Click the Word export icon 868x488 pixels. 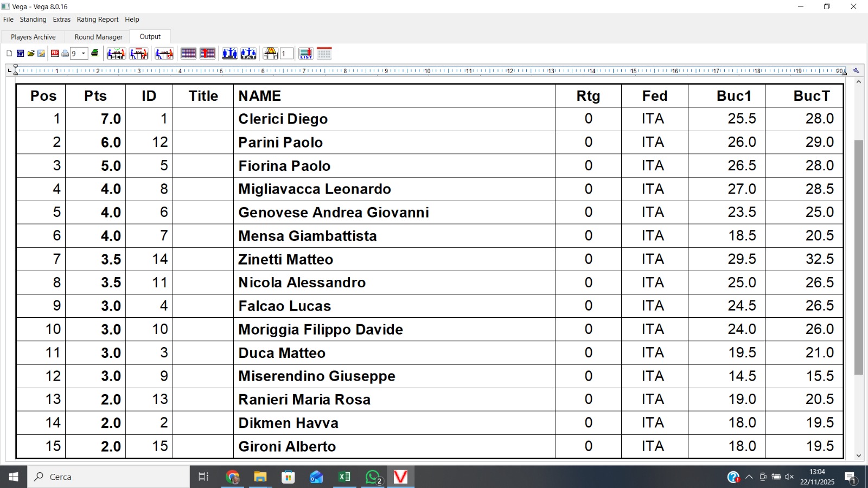point(20,53)
